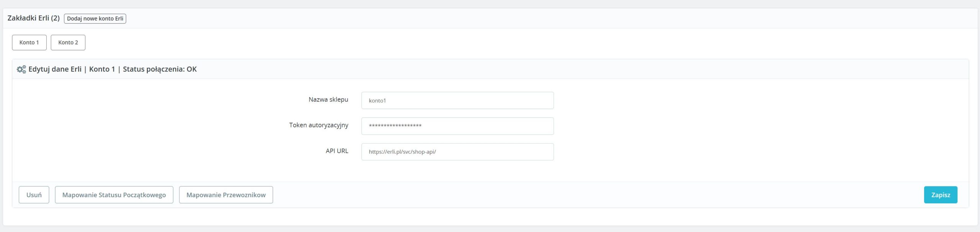
Task: Focus the Nazwa sklepu input field
Action: click(x=457, y=100)
